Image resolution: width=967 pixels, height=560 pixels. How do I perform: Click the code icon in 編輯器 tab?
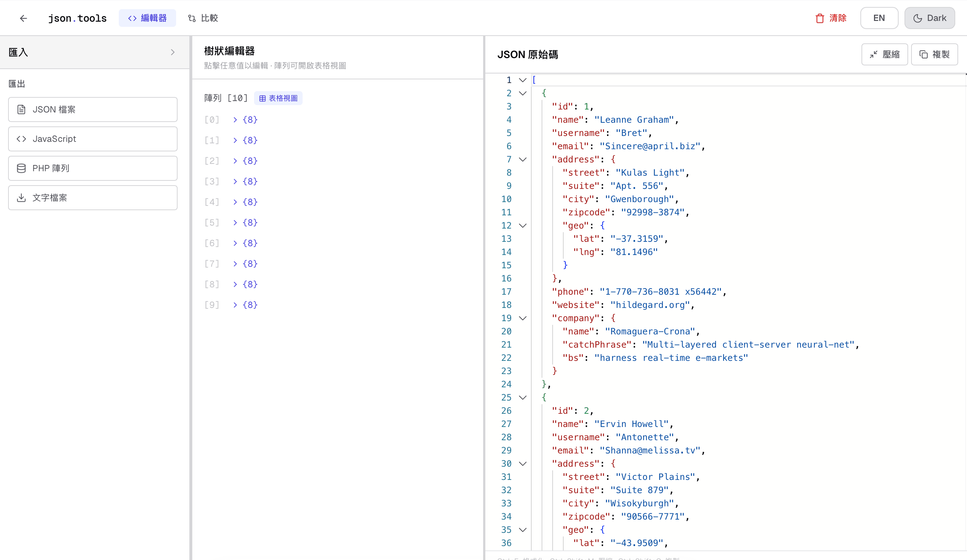[x=132, y=18]
